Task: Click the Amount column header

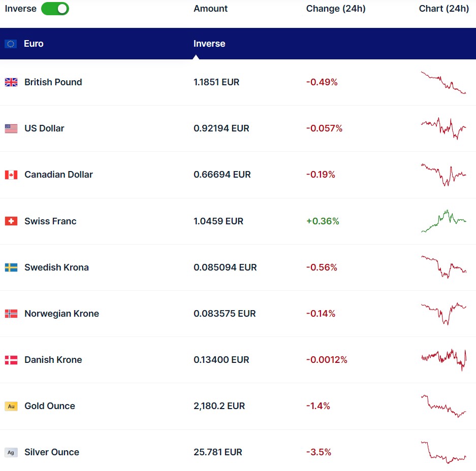Action: click(x=210, y=9)
